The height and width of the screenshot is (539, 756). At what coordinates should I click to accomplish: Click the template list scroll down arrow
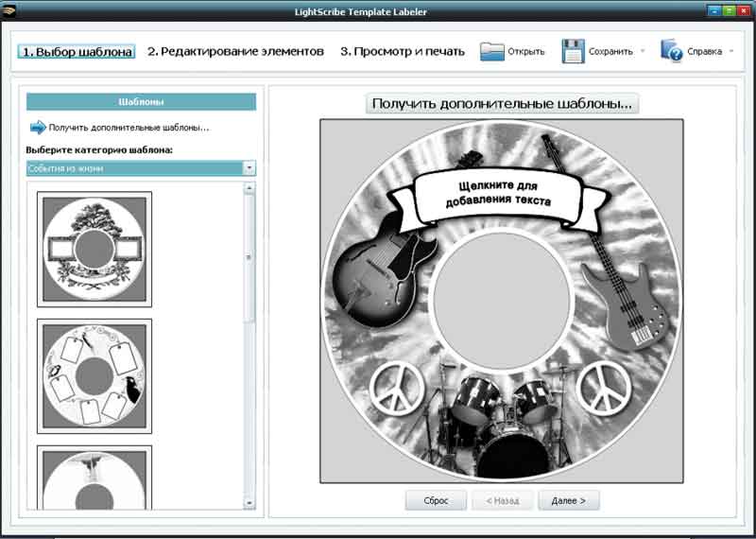(249, 502)
